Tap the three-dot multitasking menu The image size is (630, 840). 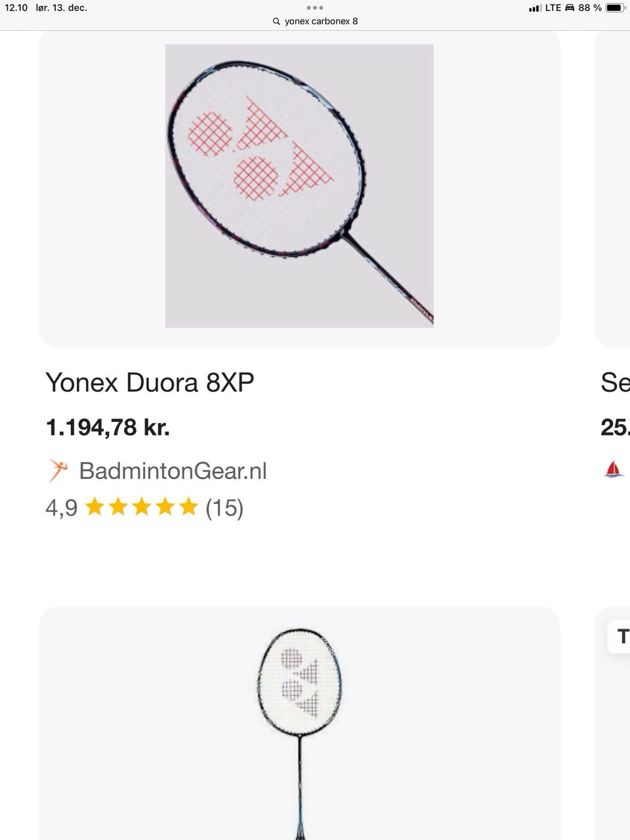[315, 8]
